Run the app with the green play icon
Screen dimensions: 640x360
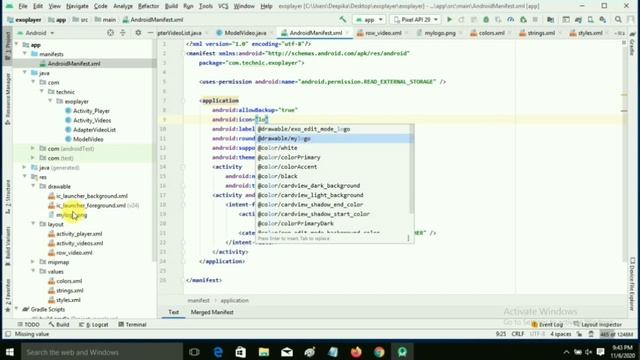tap(449, 19)
